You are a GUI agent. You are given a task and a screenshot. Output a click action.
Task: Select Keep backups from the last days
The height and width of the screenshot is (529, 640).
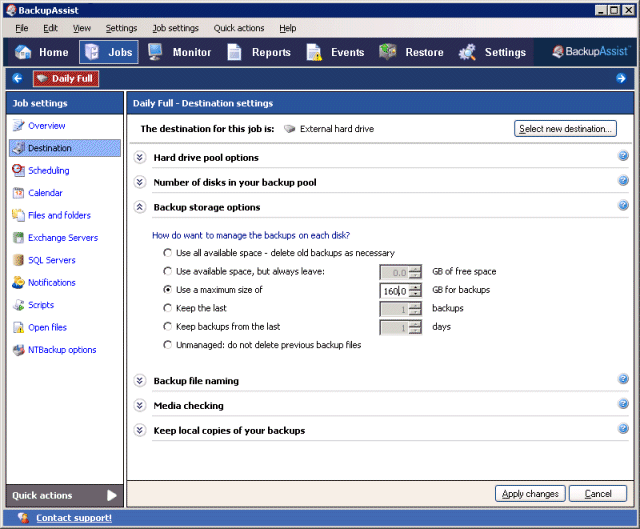167,326
